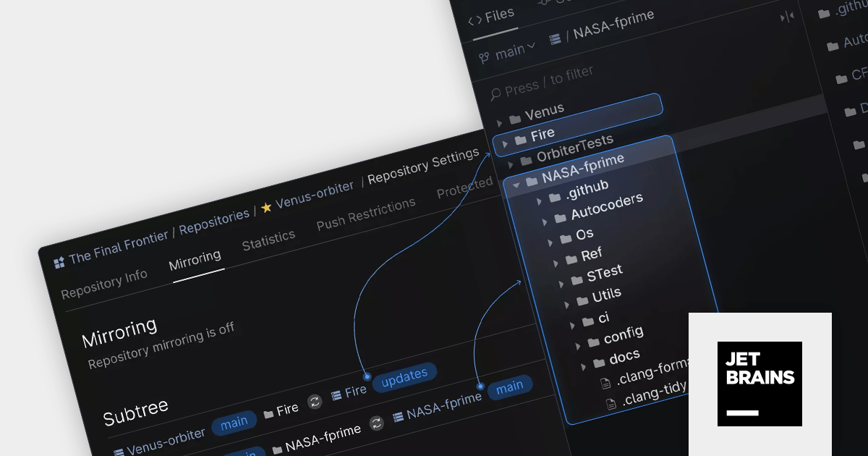Open the Repositories breadcrumb link

click(x=214, y=221)
